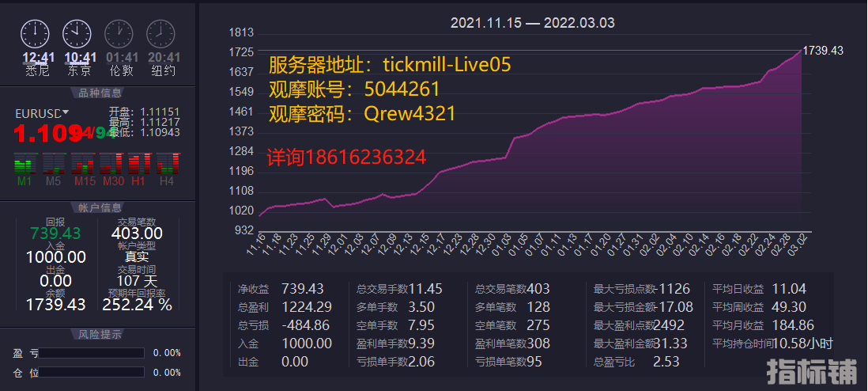
Task: Click the 仓位 position progress bar
Action: 92,372
